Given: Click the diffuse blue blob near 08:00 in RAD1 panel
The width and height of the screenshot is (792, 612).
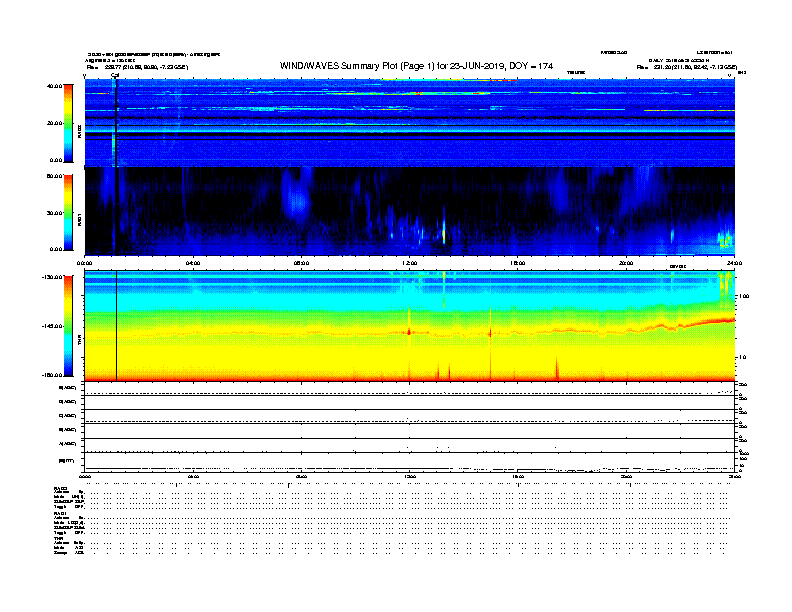Looking at the screenshot, I should [x=296, y=199].
